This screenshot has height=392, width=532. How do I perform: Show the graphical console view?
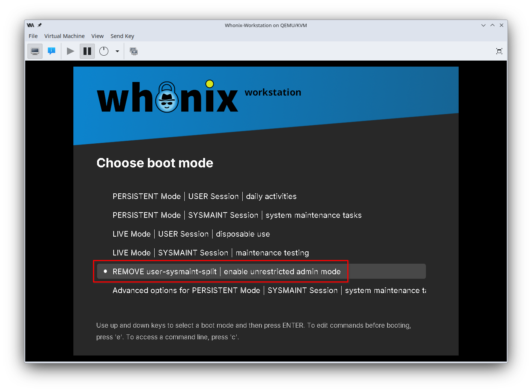coord(35,51)
